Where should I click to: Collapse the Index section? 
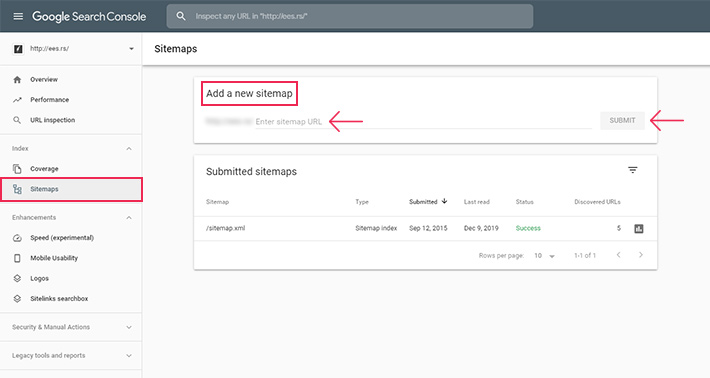(x=129, y=148)
